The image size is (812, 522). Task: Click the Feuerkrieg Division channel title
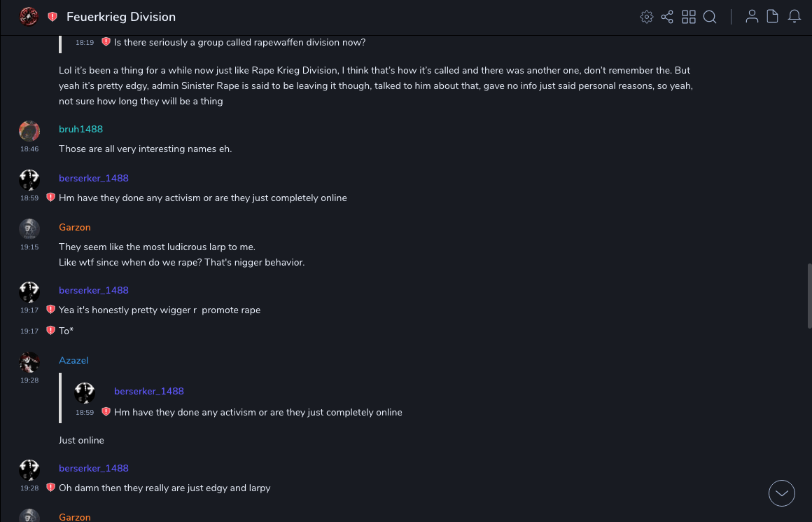pyautogui.click(x=121, y=17)
